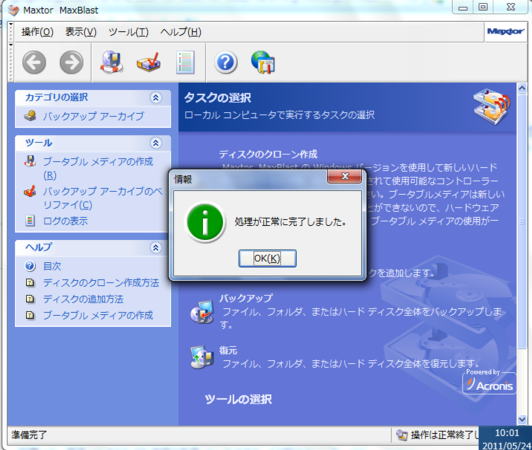Maximize the Maxtor MaxBlast window
532x450 pixels.
click(x=483, y=7)
